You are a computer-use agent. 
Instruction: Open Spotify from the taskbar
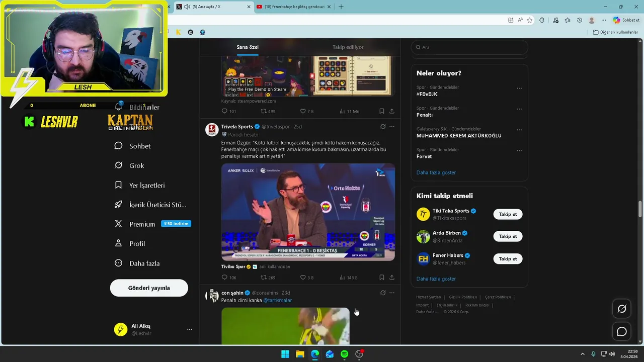344,354
